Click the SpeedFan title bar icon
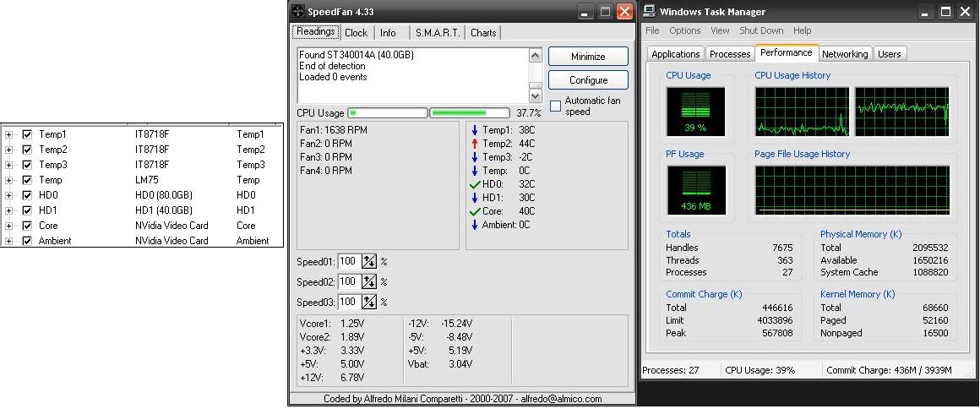This screenshot has height=409, width=980. click(298, 11)
